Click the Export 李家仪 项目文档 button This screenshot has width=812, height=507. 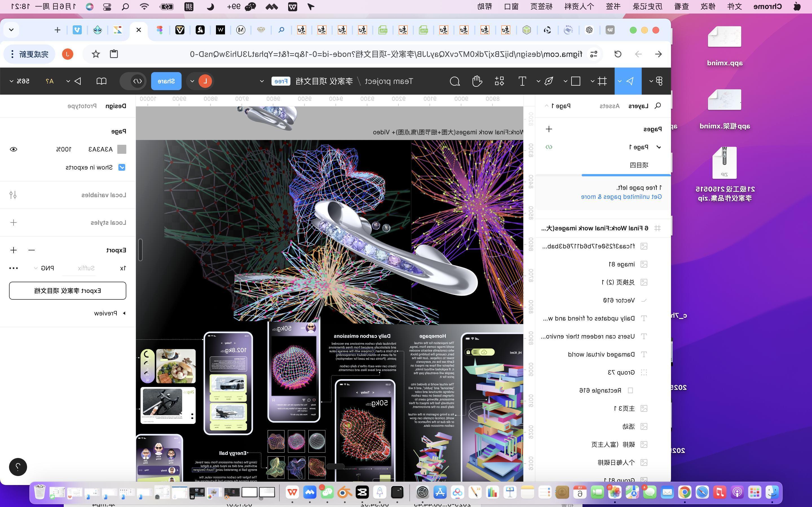point(67,291)
